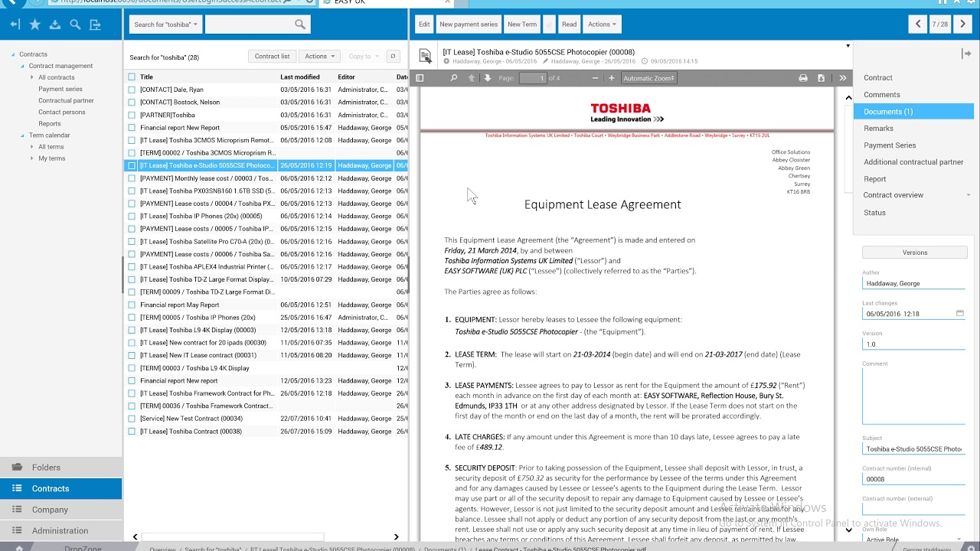Screen dimensions: 980x551
Task: Click the PDF page number field
Action: click(x=533, y=78)
